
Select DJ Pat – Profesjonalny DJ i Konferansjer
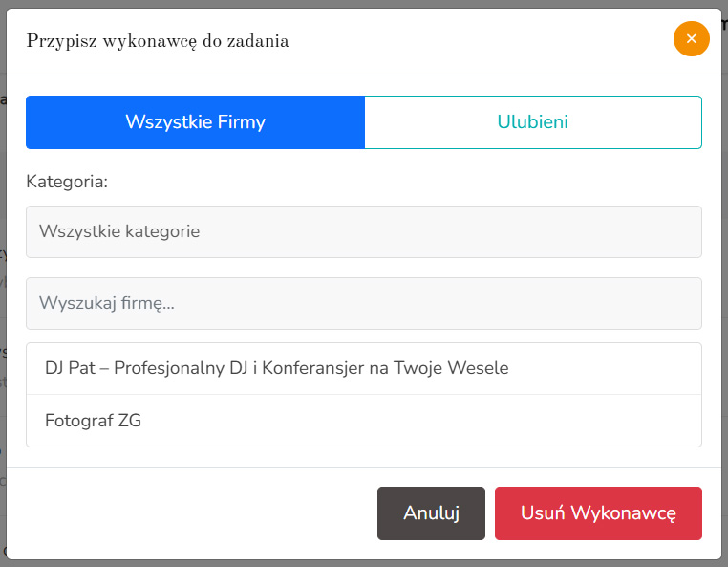(x=364, y=368)
